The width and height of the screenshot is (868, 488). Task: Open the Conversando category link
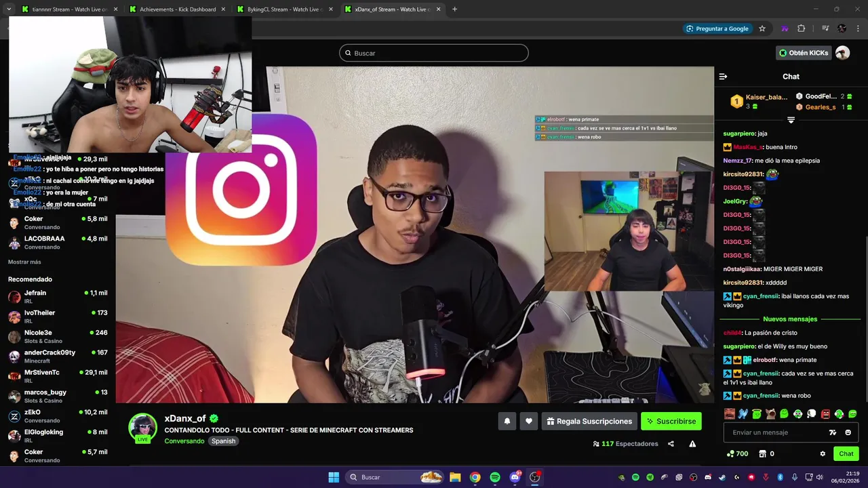click(184, 441)
